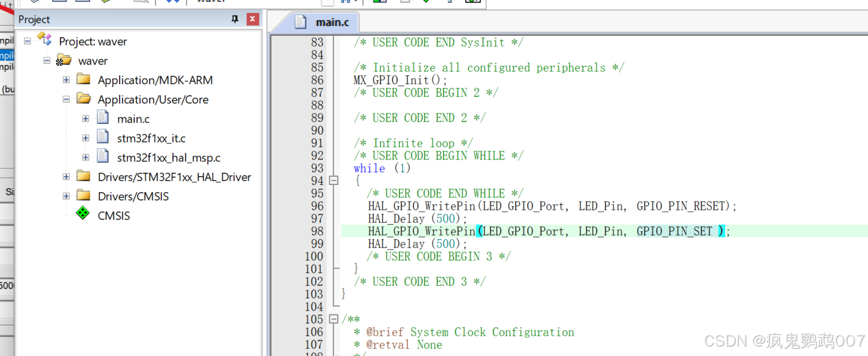Click the document icon on the main.c editor tab
The image size is (868, 356).
coord(300,23)
